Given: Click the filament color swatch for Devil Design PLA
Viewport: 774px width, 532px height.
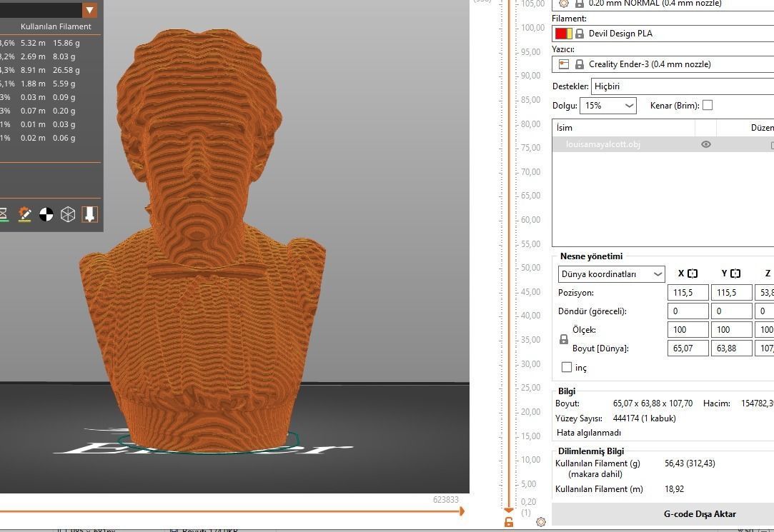Looking at the screenshot, I should pos(563,34).
